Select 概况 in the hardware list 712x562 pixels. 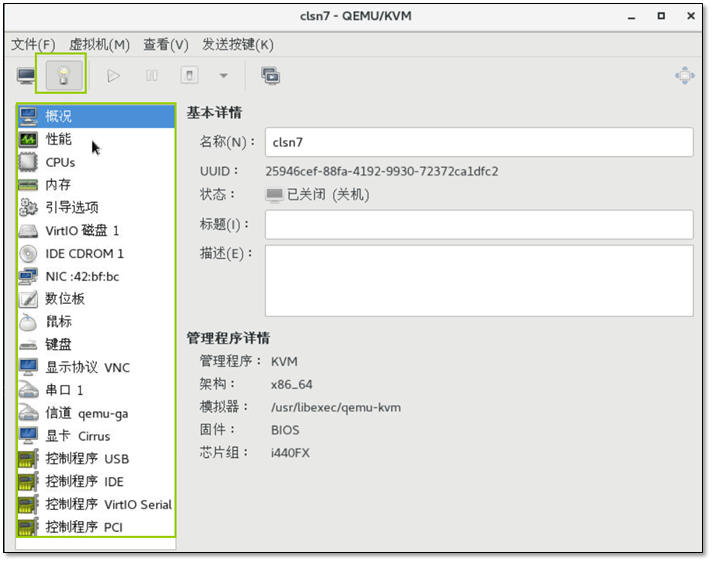(x=96, y=116)
